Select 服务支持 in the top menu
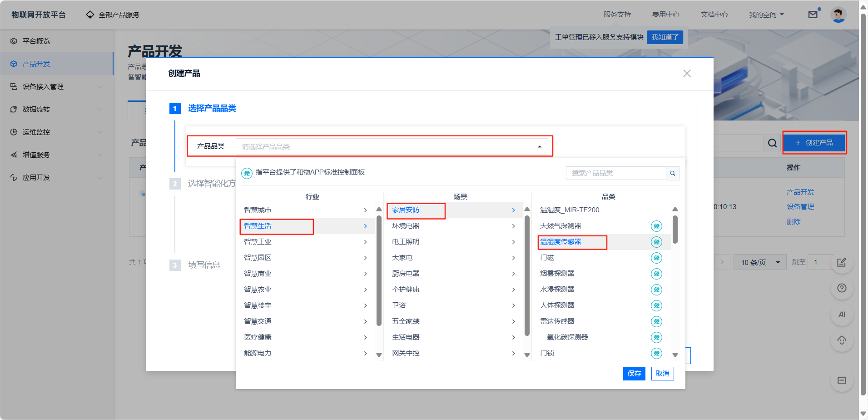Screen dimensions: 868x420 coord(616,14)
